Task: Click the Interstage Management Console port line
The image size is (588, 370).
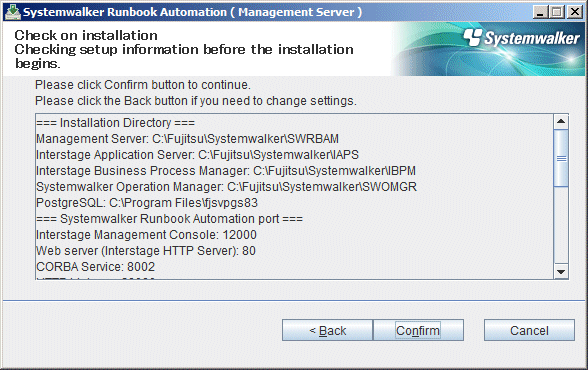Action: pyautogui.click(x=146, y=235)
